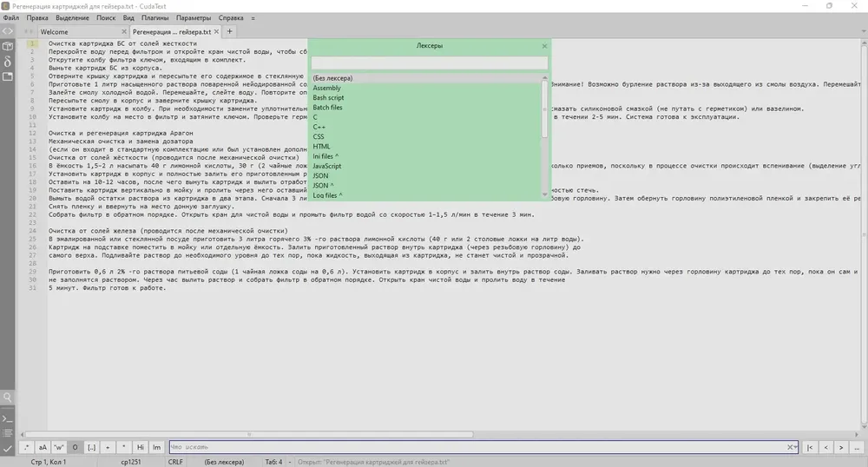This screenshot has width=868, height=467.
Task: Toggle whole words "w" search option
Action: pyautogui.click(x=59, y=447)
